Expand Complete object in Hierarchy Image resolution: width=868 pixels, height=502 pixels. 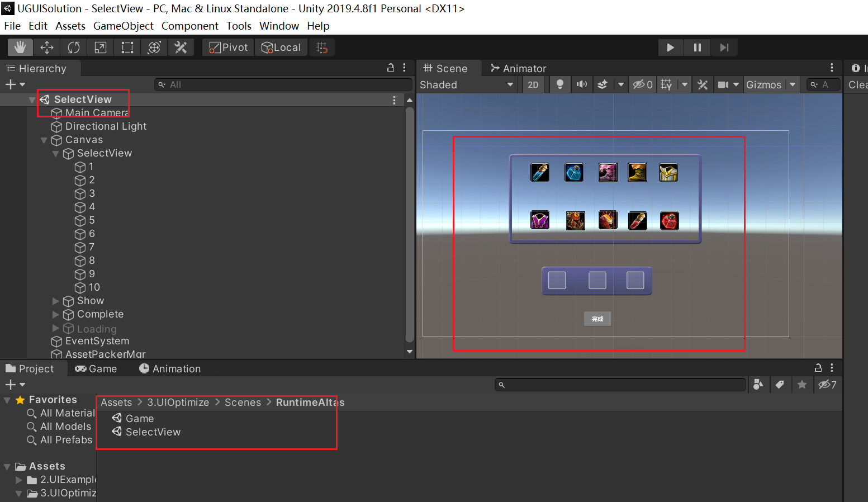(55, 315)
